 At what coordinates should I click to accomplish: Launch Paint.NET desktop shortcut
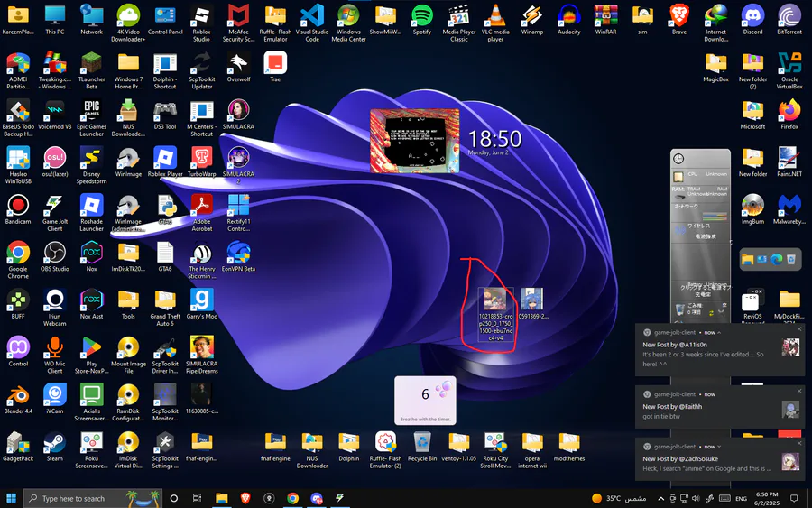[789, 162]
